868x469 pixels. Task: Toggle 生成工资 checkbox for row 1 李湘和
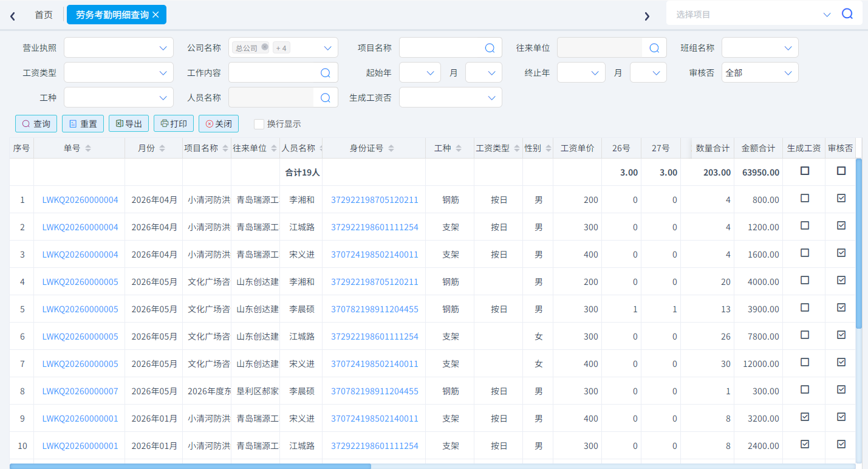(x=805, y=198)
